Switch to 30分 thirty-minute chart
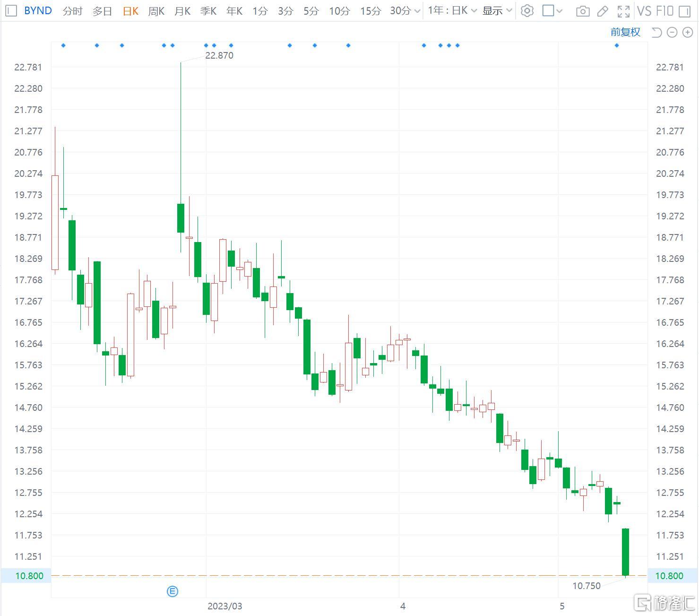 click(400, 10)
